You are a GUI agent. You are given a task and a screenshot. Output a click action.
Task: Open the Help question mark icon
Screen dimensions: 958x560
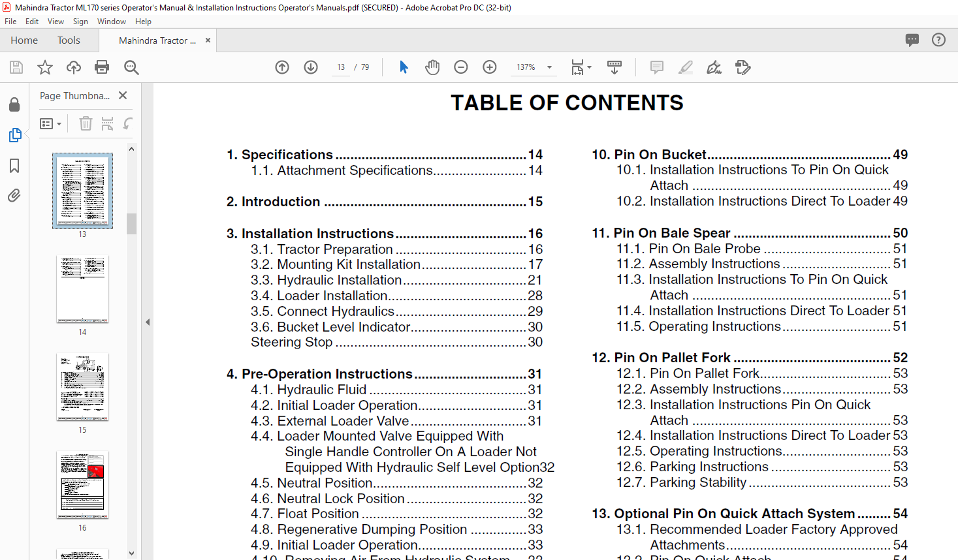938,40
